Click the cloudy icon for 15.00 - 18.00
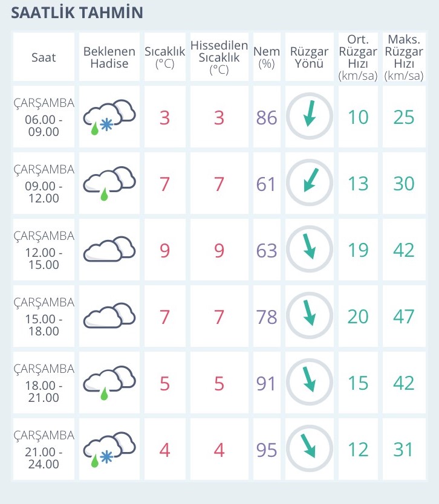This screenshot has height=504, width=439. [x=109, y=315]
